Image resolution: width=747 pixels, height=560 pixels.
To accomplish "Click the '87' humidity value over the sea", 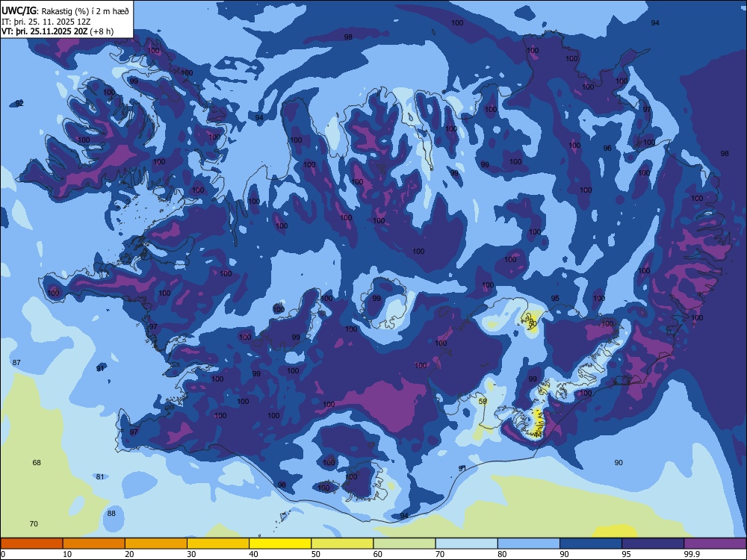I will point(16,362).
